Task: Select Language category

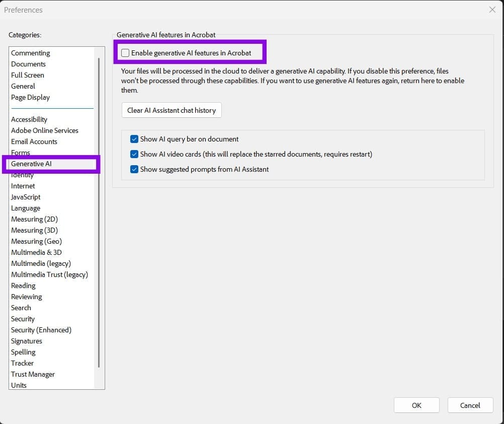Action: [x=26, y=208]
